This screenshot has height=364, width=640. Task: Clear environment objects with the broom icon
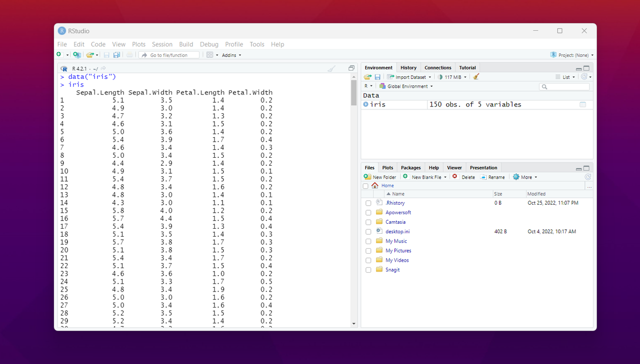click(x=476, y=77)
